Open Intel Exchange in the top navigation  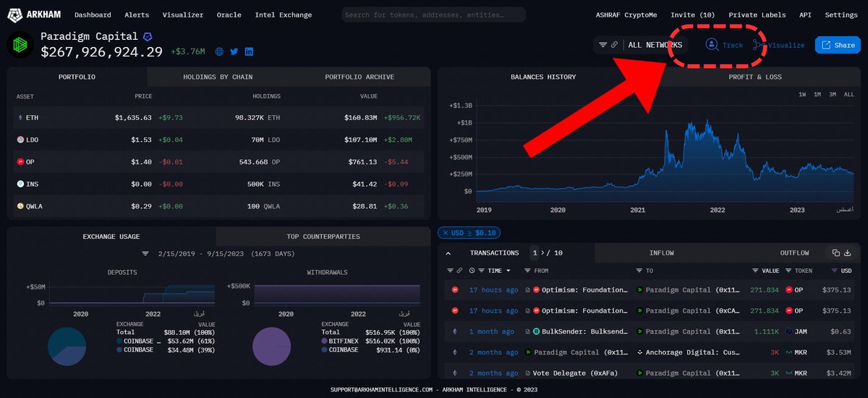pyautogui.click(x=284, y=14)
